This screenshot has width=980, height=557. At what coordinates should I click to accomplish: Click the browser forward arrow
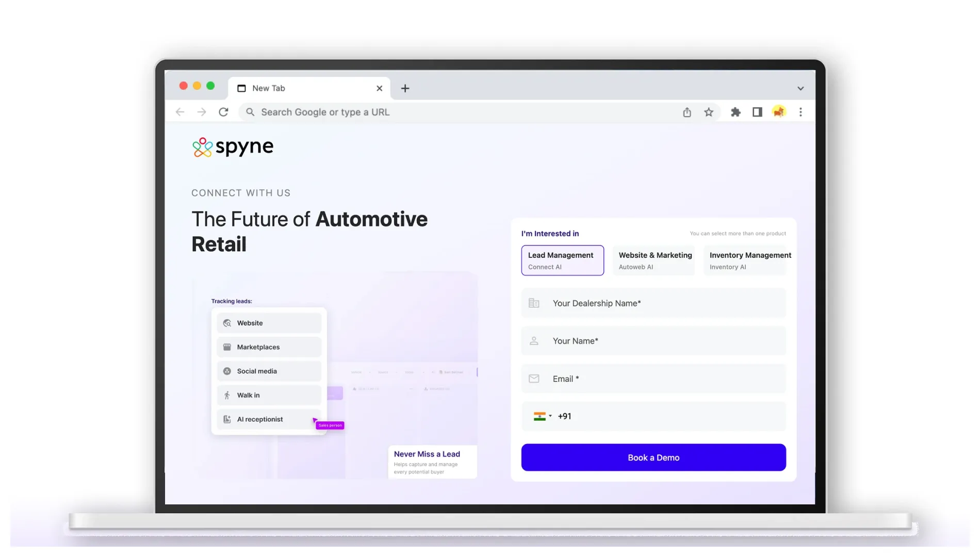coord(202,112)
